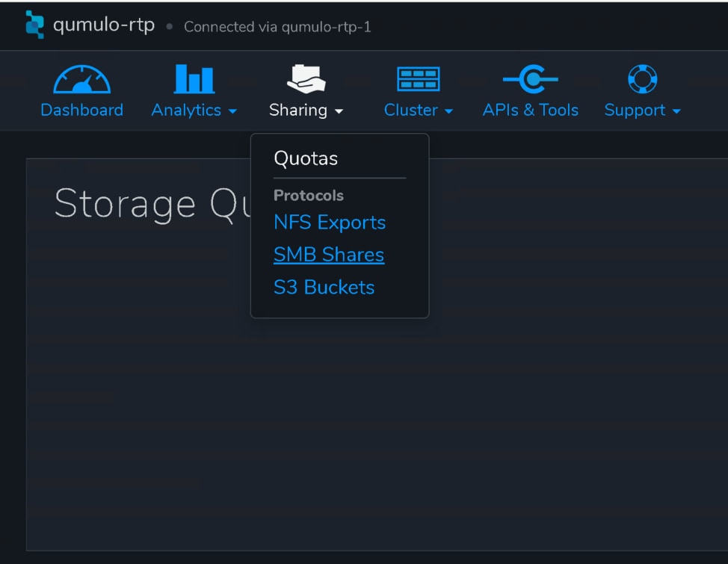Viewport: 728px width, 564px height.
Task: Expand Support dropdown arrow
Action: (x=676, y=111)
